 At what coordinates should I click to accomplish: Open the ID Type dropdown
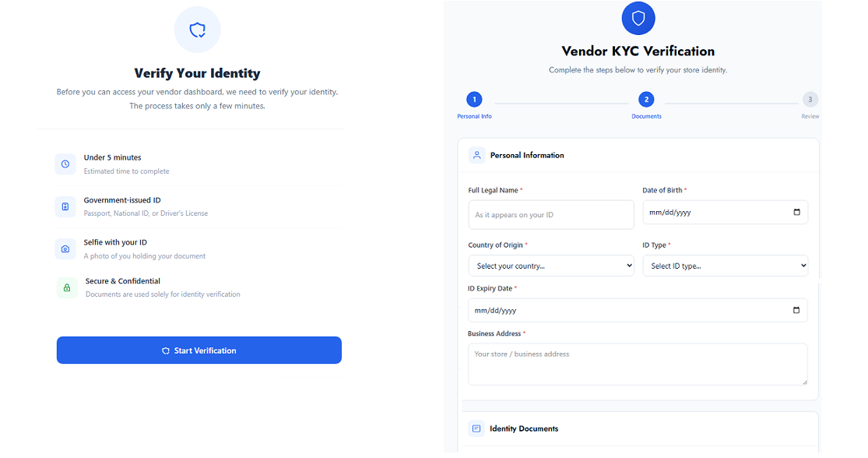coord(725,266)
